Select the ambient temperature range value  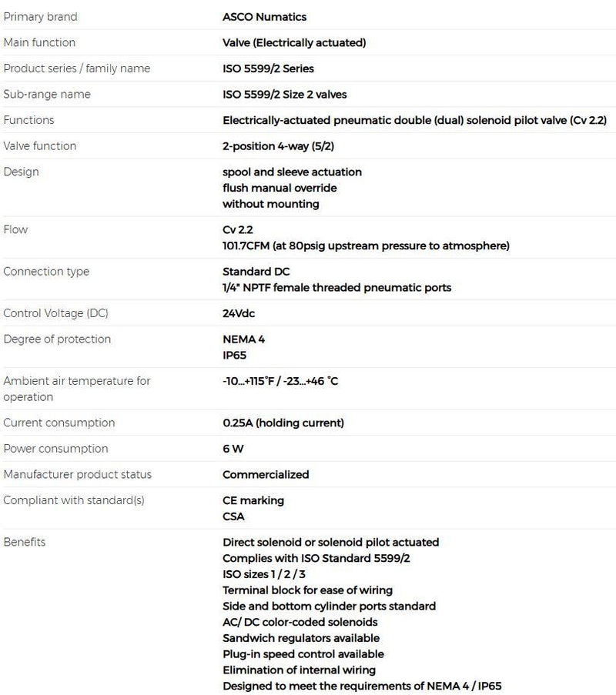pos(280,381)
